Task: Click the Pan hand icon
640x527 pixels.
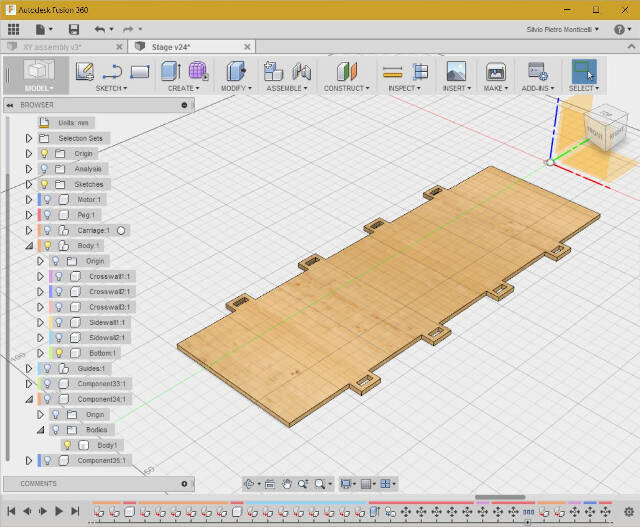Action: [287, 484]
